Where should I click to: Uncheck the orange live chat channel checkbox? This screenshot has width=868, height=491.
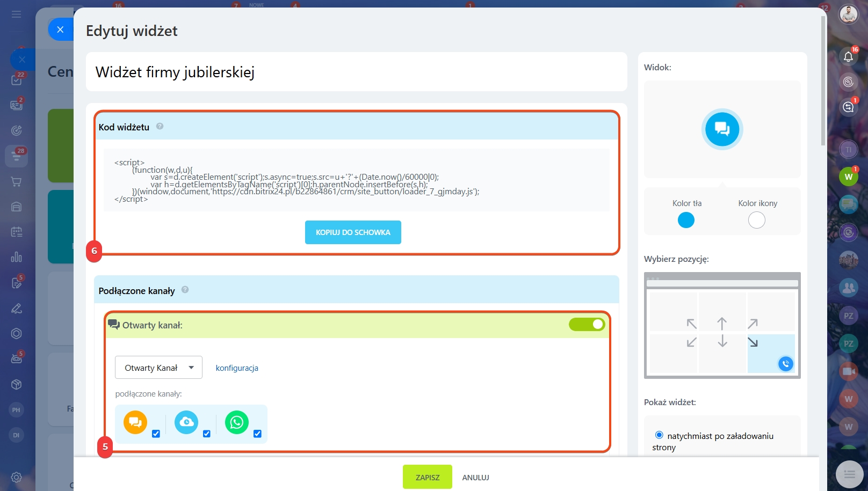click(156, 434)
